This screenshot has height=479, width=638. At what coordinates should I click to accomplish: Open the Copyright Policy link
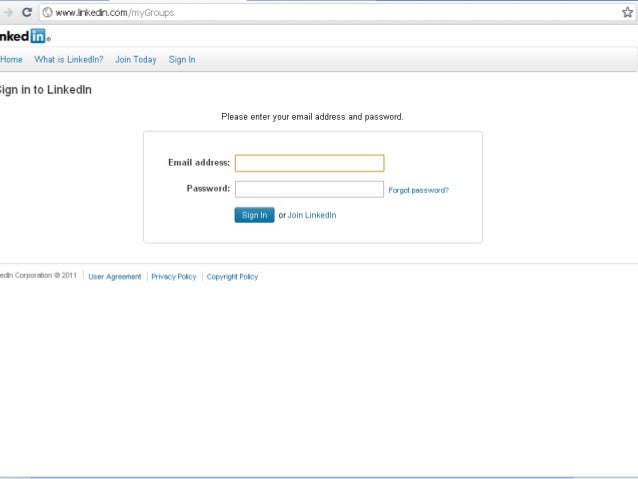point(232,277)
